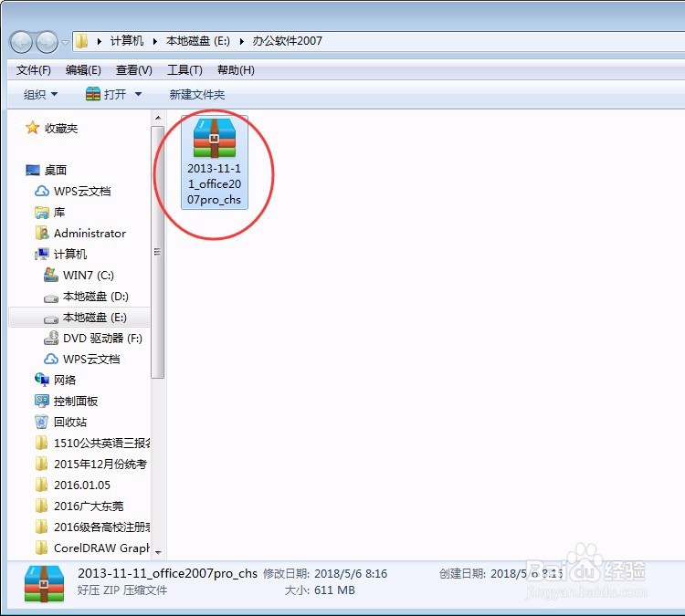
Task: Click the 打开 toolbar button
Action: (x=106, y=94)
